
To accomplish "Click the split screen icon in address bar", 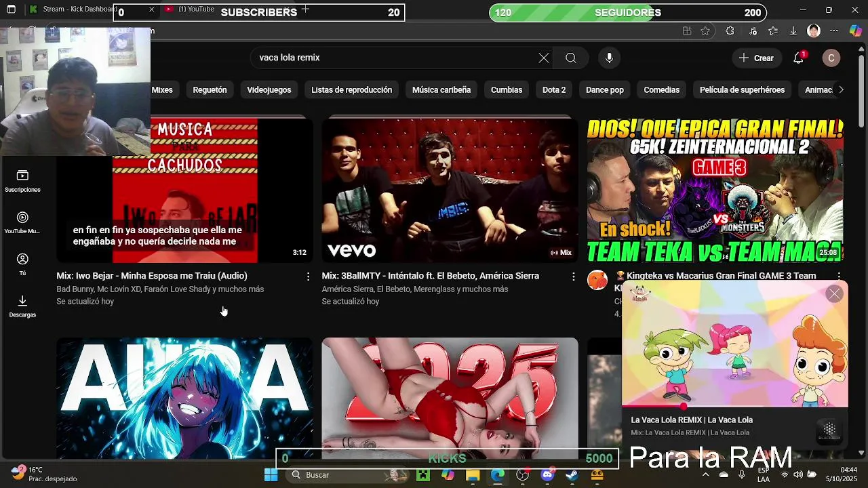I will tap(687, 30).
